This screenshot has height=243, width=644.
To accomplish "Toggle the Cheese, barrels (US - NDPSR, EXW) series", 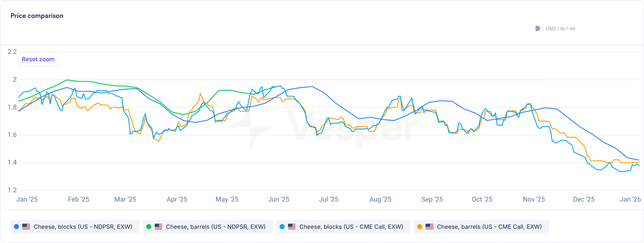I will tap(216, 227).
